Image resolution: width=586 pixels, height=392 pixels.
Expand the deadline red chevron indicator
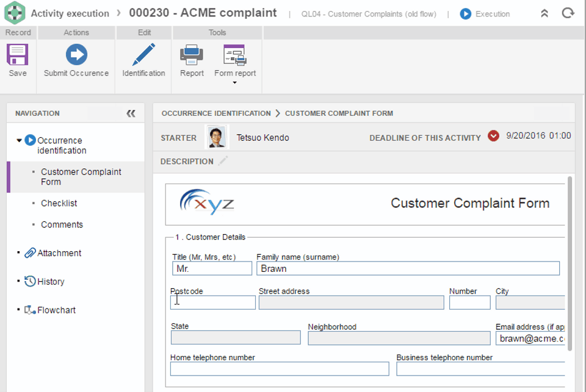[x=493, y=136]
